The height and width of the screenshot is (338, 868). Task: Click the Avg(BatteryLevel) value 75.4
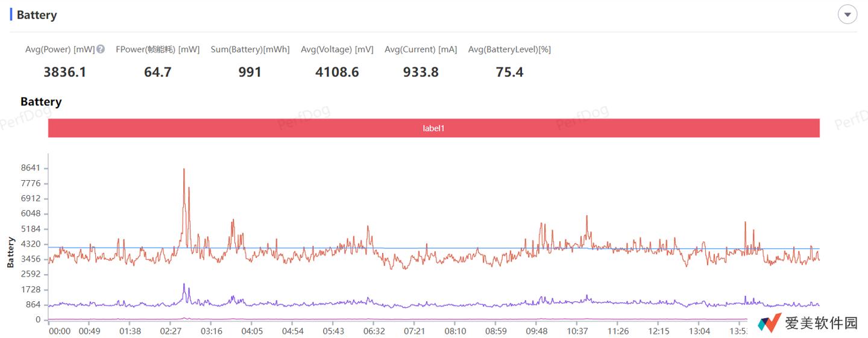pos(509,72)
